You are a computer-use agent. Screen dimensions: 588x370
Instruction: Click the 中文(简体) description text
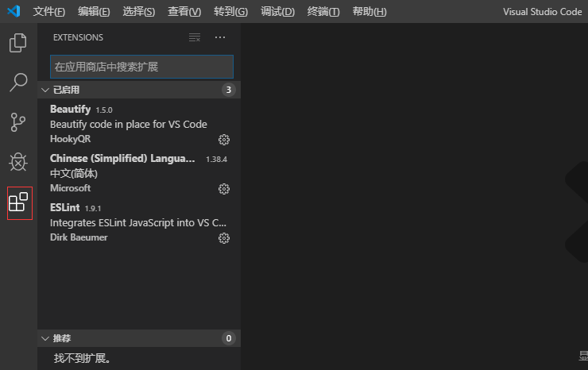74,174
